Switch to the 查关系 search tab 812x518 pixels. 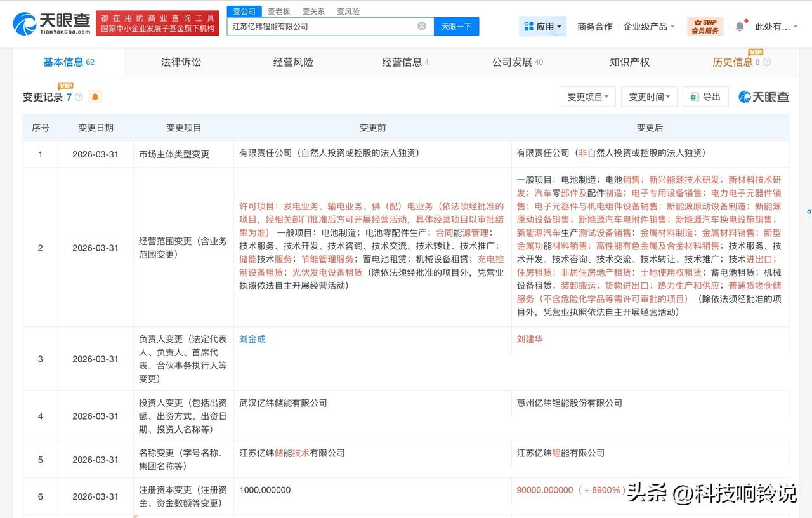[313, 11]
